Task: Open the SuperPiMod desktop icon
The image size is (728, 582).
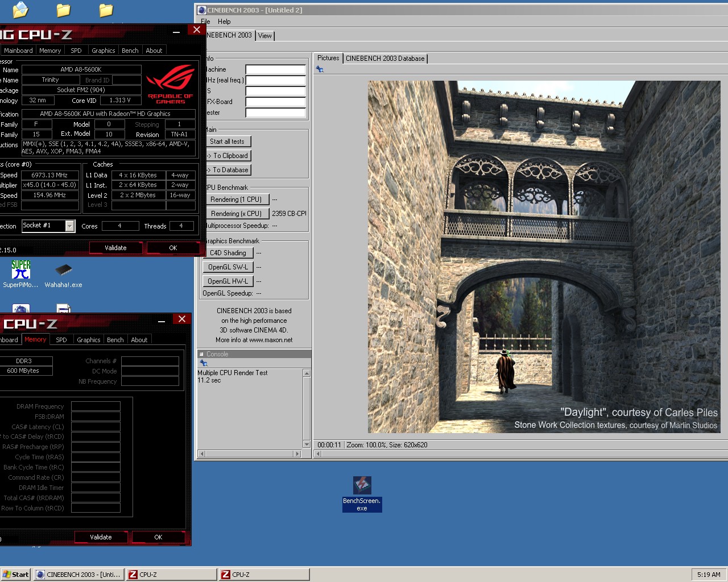Action: (x=21, y=274)
